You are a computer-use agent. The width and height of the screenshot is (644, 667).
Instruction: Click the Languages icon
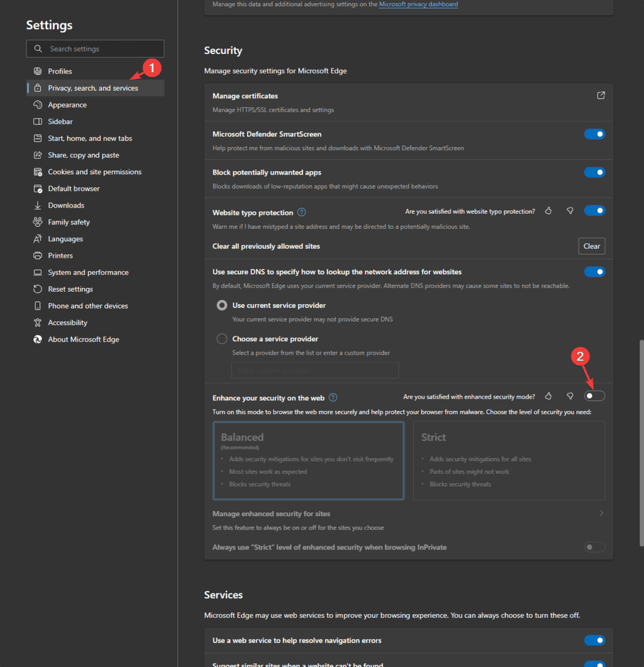(38, 239)
